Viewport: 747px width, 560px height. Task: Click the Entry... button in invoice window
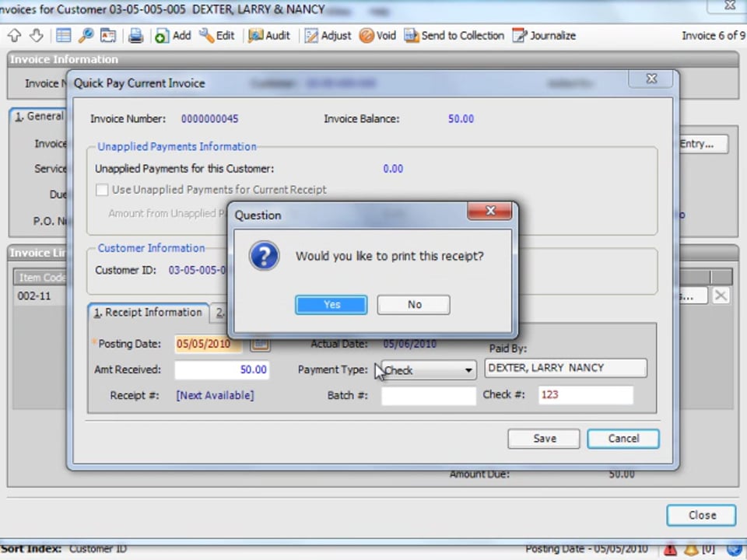tap(703, 144)
